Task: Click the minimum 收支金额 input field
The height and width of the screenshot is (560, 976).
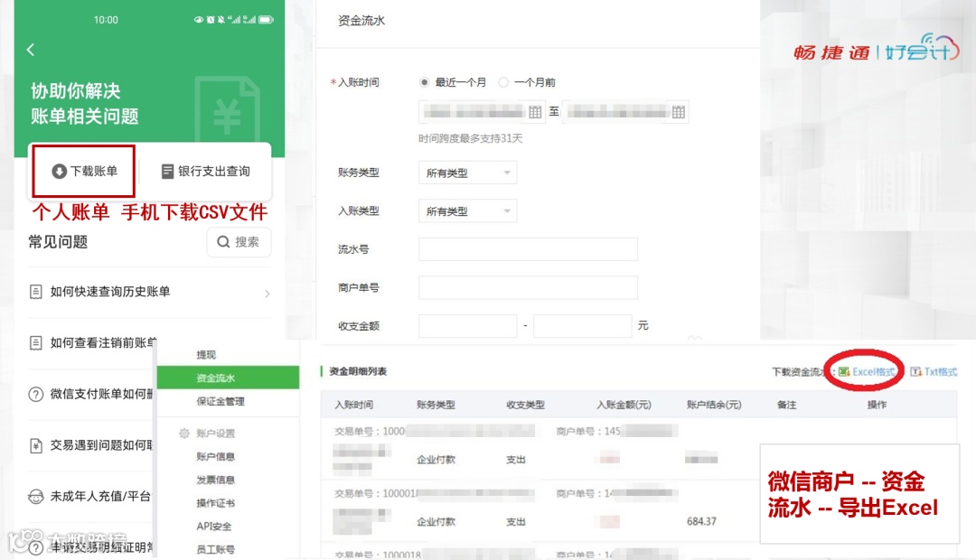Action: [467, 326]
